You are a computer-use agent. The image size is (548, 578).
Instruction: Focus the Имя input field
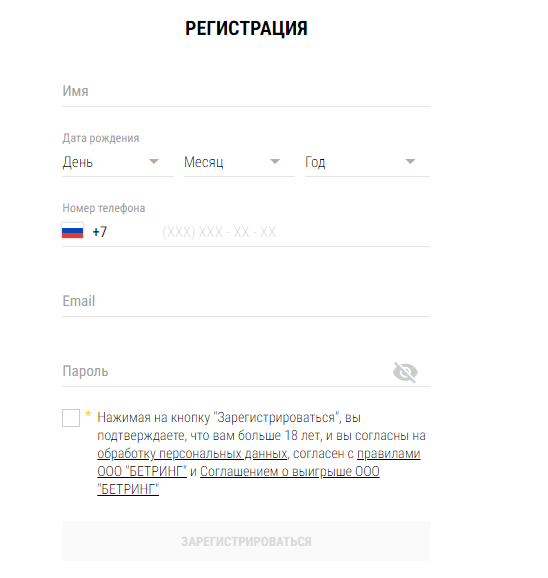[x=246, y=91]
